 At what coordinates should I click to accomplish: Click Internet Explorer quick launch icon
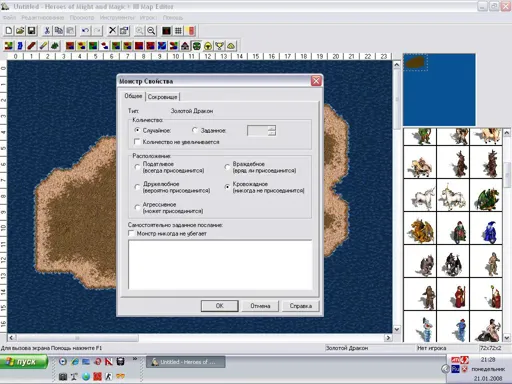pos(75,361)
